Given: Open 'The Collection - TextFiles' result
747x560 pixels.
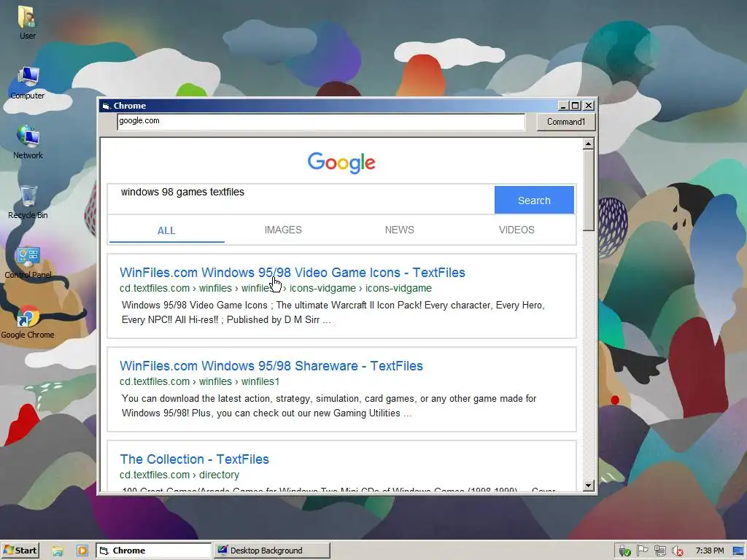Looking at the screenshot, I should pos(194,459).
